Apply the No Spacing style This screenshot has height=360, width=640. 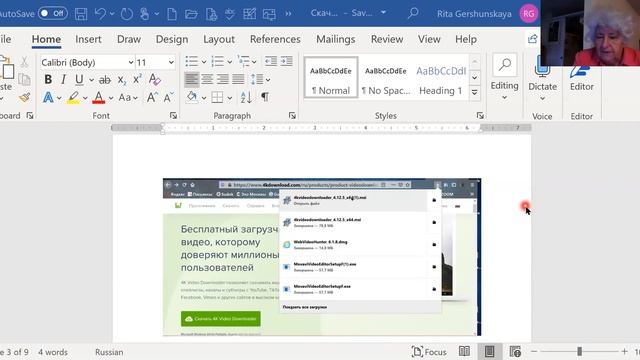(386, 77)
